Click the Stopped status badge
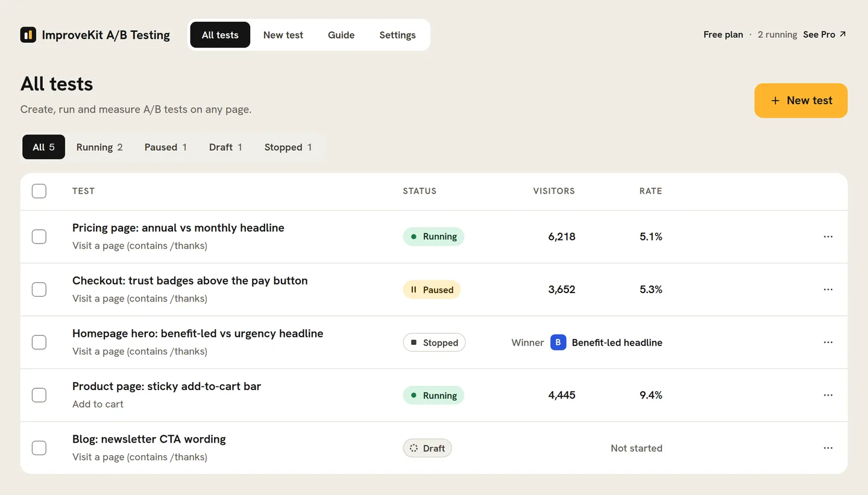 tap(434, 342)
